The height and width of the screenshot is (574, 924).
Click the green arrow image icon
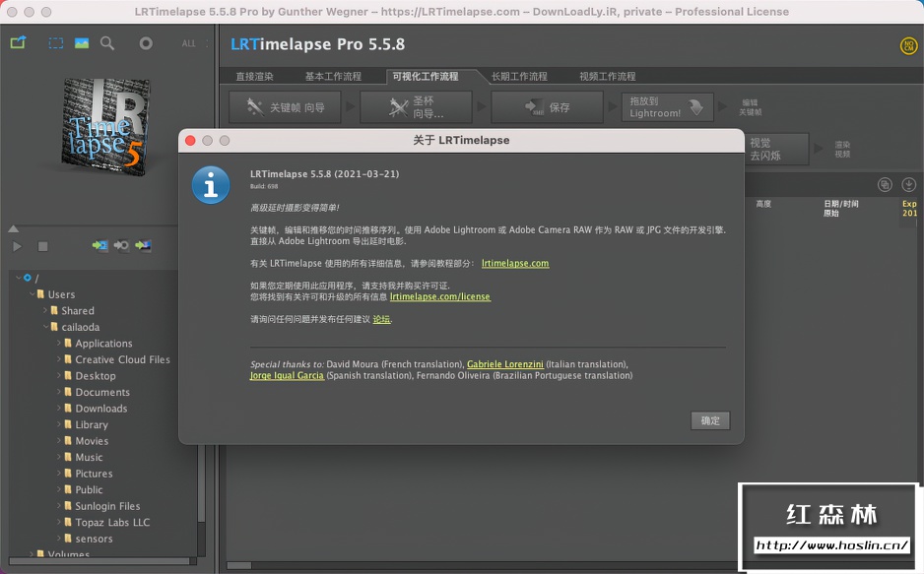(143, 245)
